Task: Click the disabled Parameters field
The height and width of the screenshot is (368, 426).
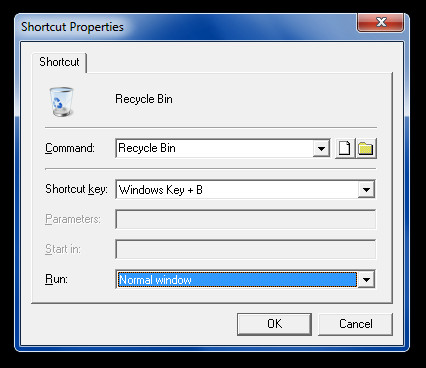Action: (246, 219)
